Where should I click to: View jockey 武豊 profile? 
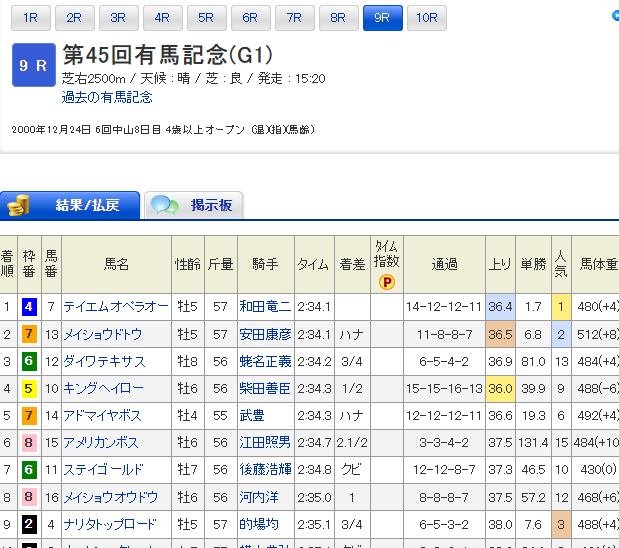[252, 415]
